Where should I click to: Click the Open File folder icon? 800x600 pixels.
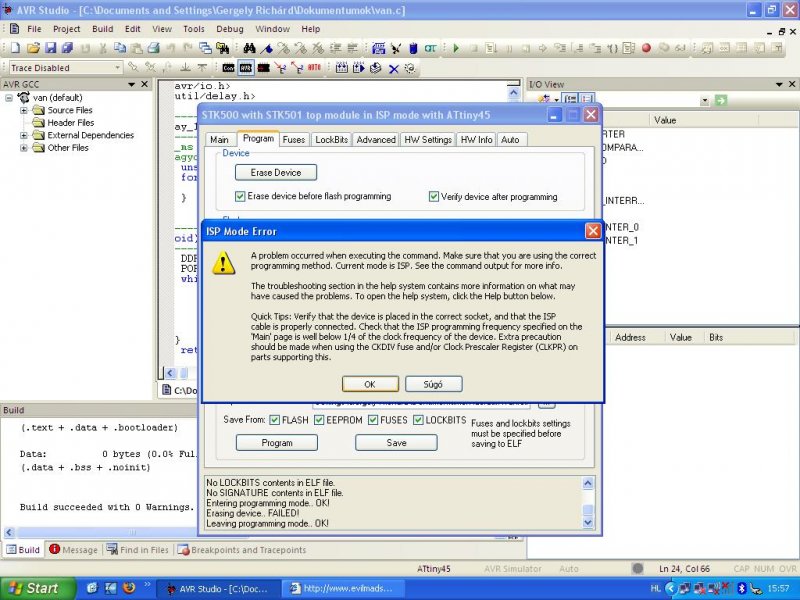pyautogui.click(x=33, y=48)
